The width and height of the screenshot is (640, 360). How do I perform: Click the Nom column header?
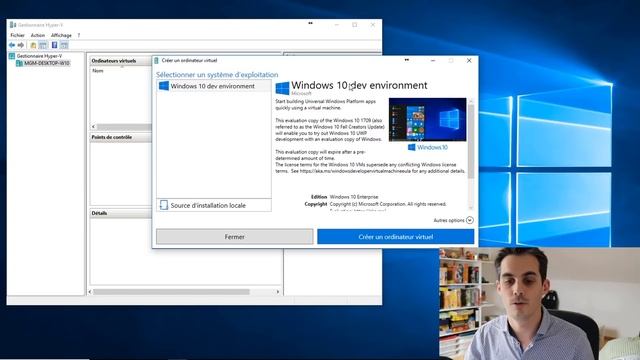(98, 71)
